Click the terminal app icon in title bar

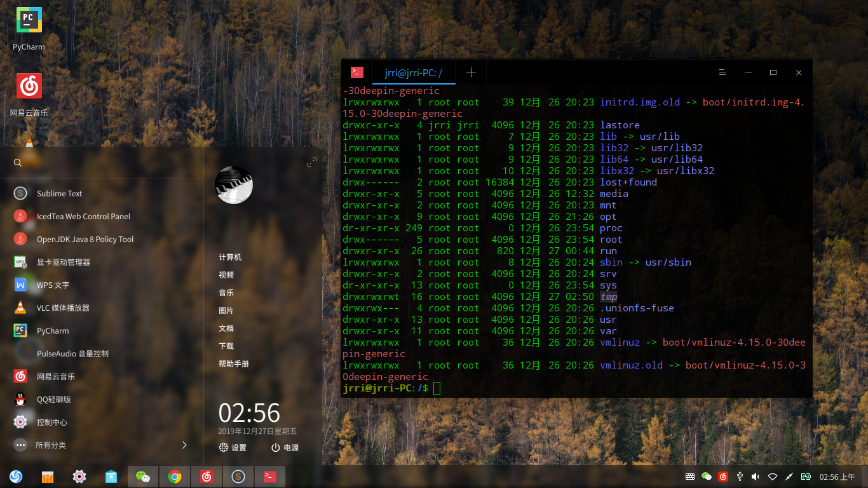[356, 72]
